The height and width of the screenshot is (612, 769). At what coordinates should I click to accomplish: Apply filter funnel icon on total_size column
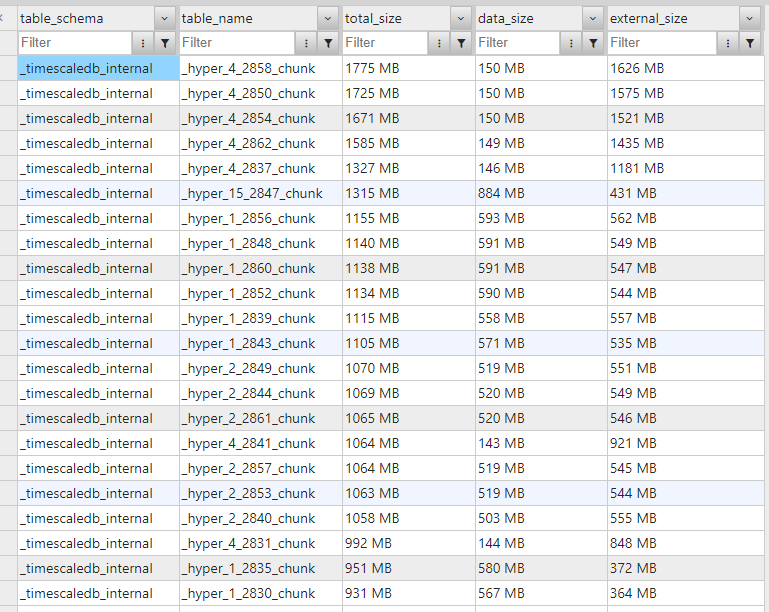tap(461, 43)
